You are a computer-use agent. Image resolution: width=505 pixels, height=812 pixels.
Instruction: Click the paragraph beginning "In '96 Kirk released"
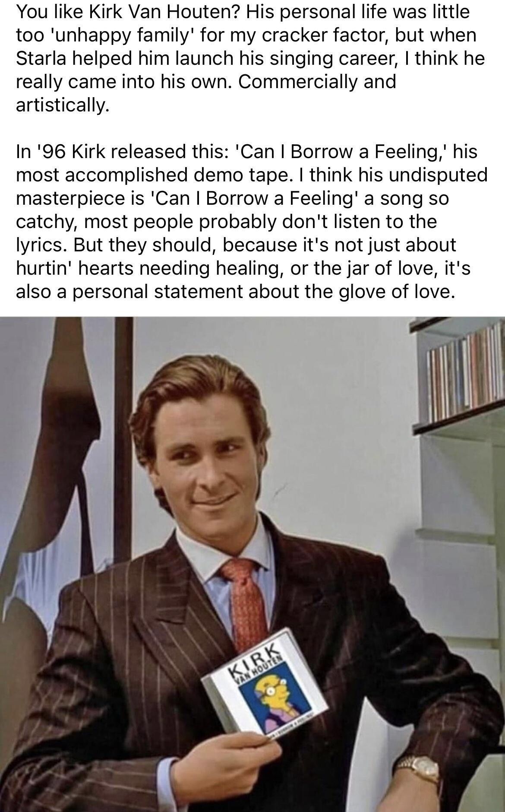coord(252,222)
